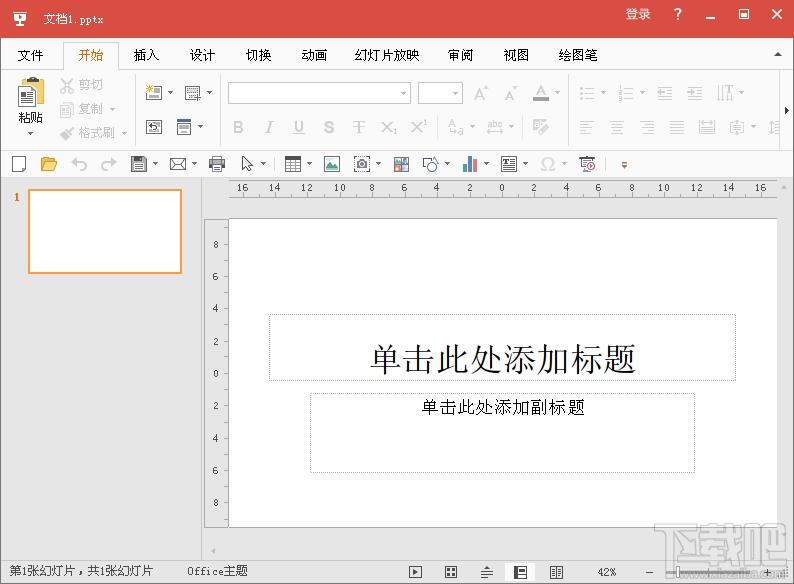
Task: Switch to the 幻灯片放映 (Slide Show) tab
Action: 387,55
